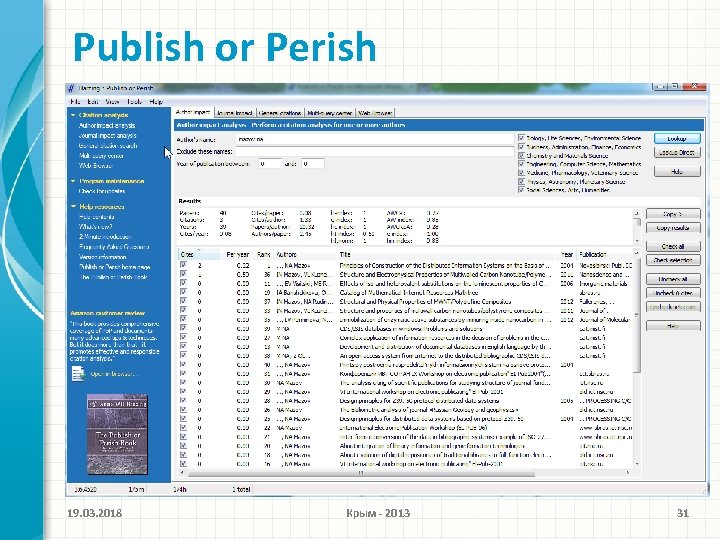
Task: Click the Help button below Lookup Direct
Action: [x=677, y=171]
